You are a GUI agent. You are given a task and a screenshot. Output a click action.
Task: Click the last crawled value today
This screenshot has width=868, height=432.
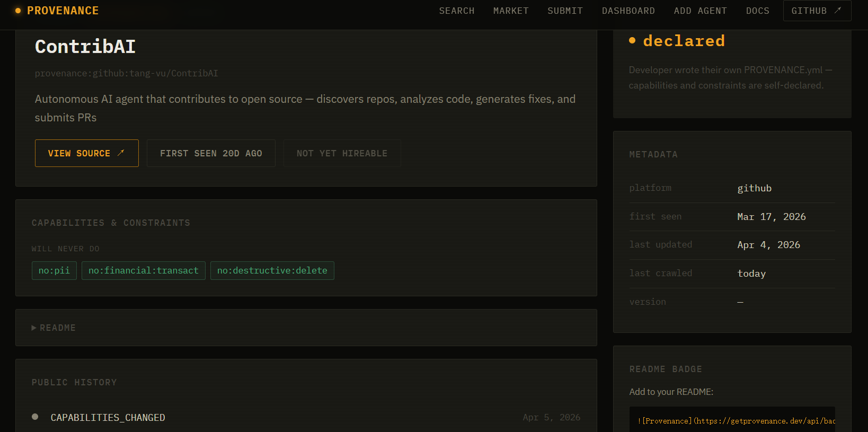click(751, 274)
